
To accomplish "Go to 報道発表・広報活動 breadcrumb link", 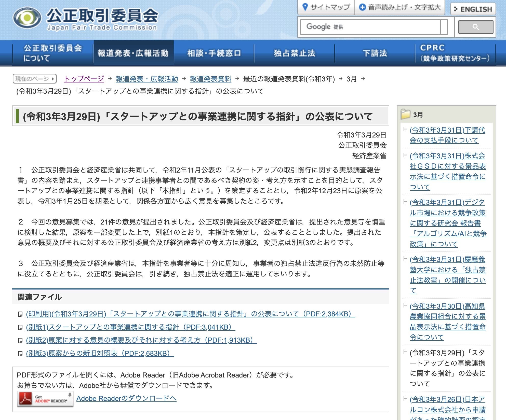I will click(147, 79).
